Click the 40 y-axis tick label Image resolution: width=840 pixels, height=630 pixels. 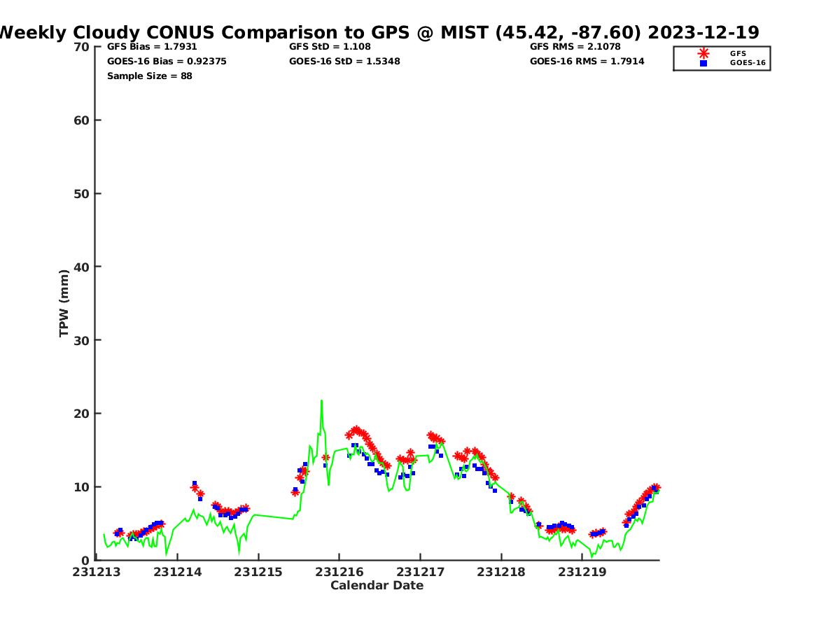pyautogui.click(x=82, y=267)
